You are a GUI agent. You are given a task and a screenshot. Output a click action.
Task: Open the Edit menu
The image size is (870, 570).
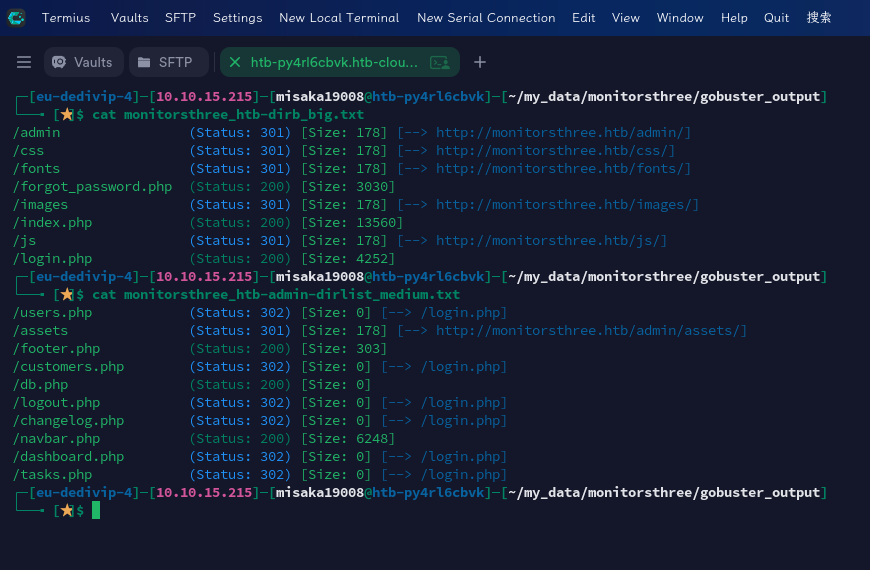[584, 18]
